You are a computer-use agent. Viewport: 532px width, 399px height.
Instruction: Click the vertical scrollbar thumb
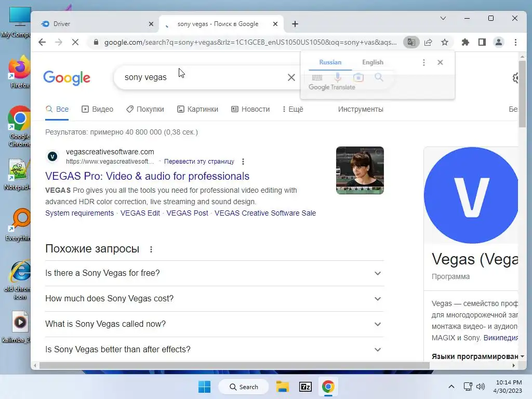522,95
